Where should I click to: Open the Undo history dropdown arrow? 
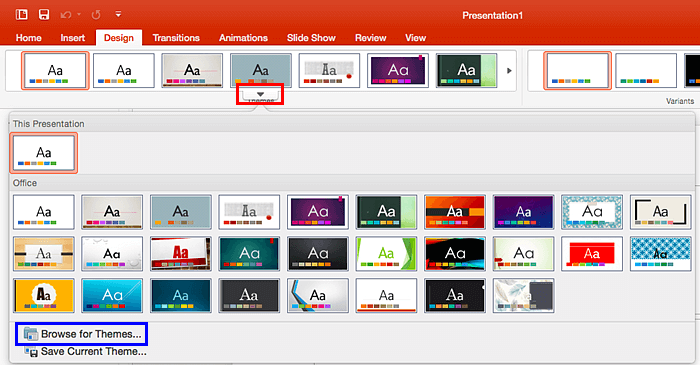(x=79, y=14)
